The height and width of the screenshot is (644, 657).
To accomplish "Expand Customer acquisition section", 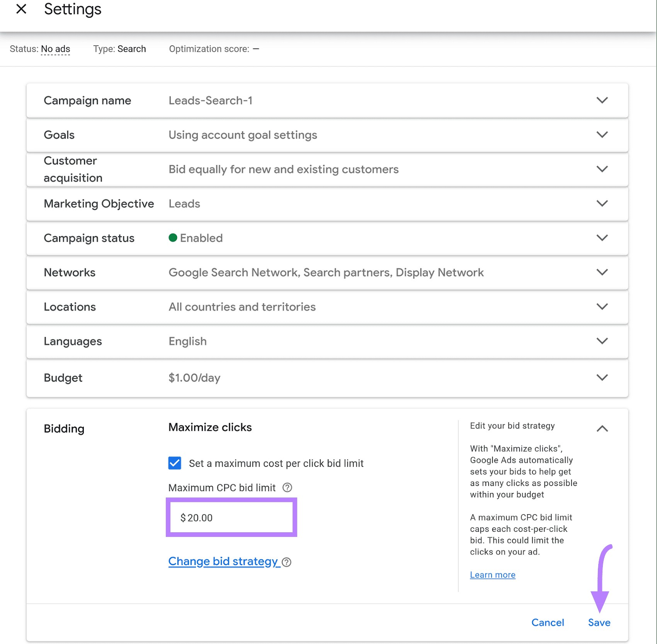I will [x=602, y=169].
